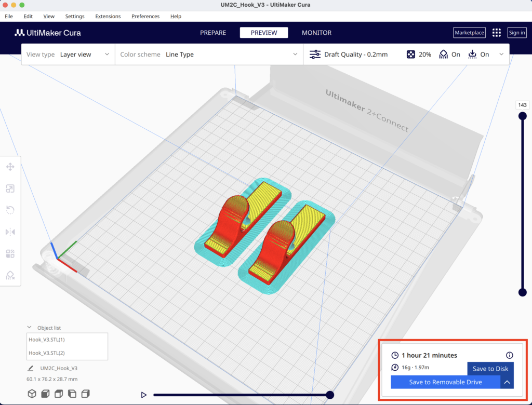The width and height of the screenshot is (532, 405).
Task: Click the 16g · 1.97m material estimate
Action: (415, 367)
